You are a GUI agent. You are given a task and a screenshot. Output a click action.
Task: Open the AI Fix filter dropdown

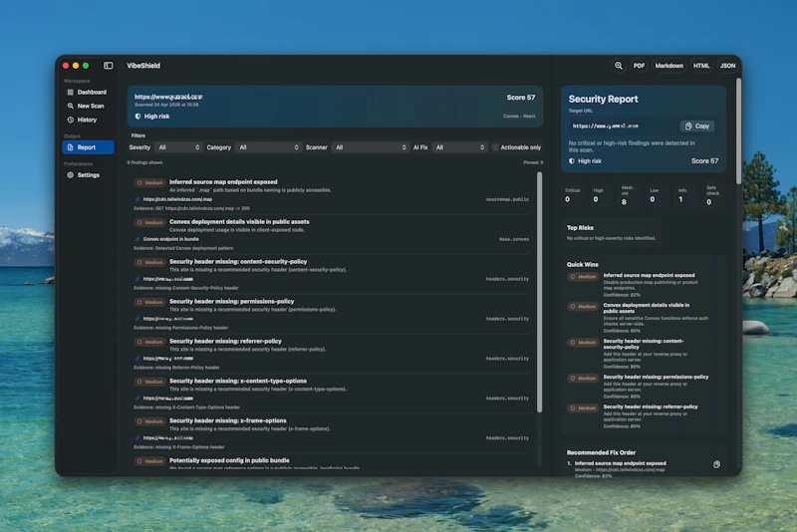(x=459, y=147)
